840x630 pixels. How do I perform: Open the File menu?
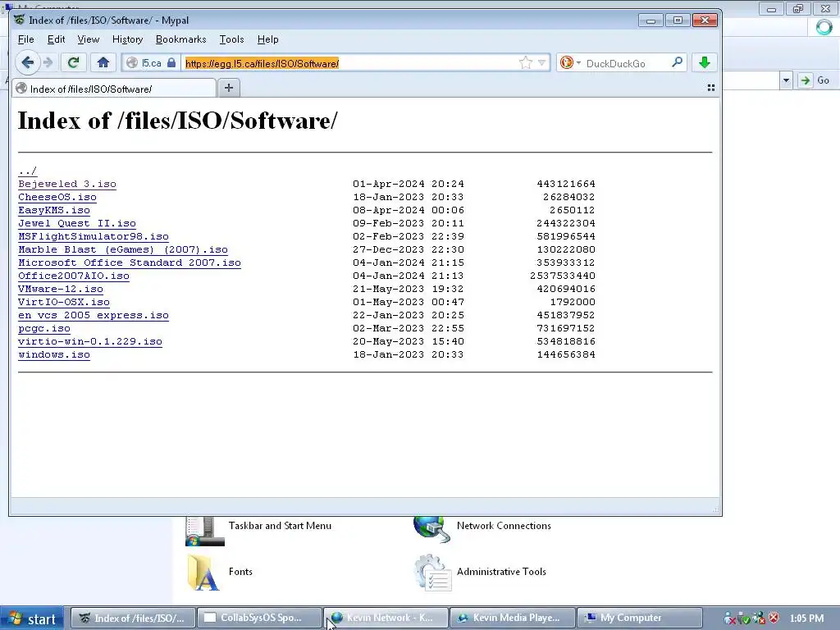click(x=25, y=39)
